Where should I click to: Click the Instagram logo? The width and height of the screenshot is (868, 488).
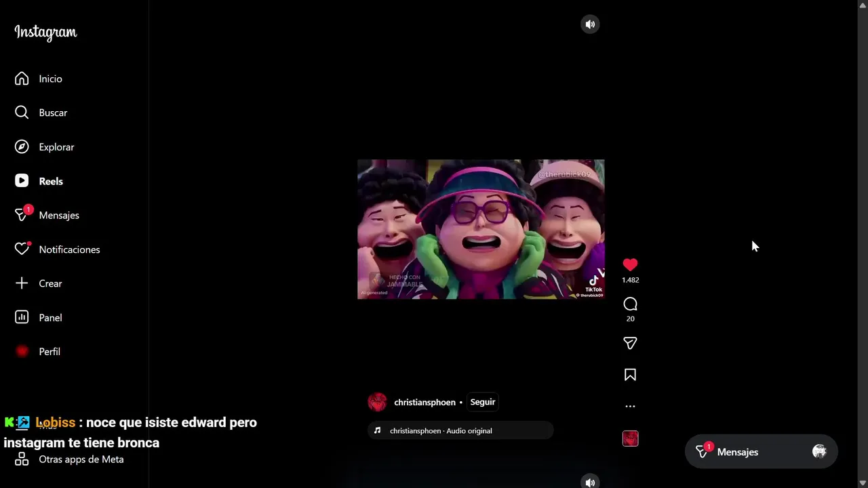click(45, 33)
